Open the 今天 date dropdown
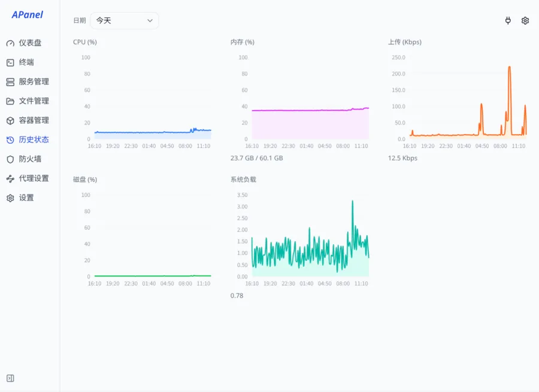Image resolution: width=539 pixels, height=392 pixels. point(125,20)
